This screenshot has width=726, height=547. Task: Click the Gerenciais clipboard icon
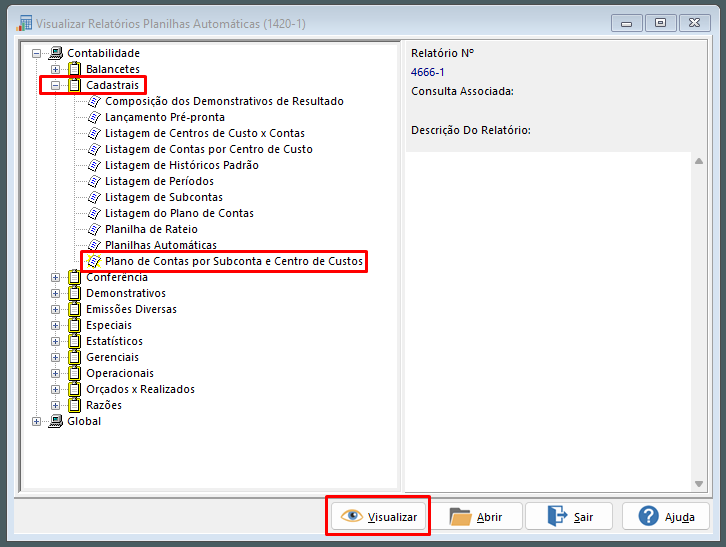[75, 358]
